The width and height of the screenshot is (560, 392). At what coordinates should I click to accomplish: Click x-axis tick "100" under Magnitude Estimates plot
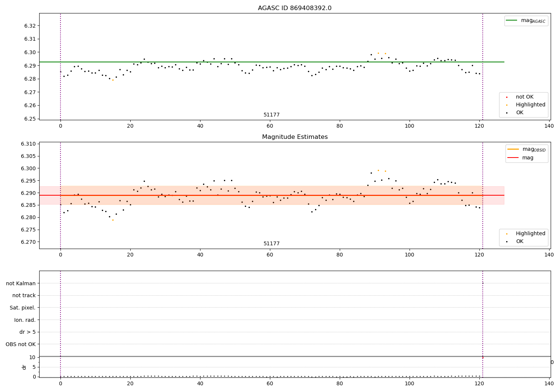tap(410, 255)
